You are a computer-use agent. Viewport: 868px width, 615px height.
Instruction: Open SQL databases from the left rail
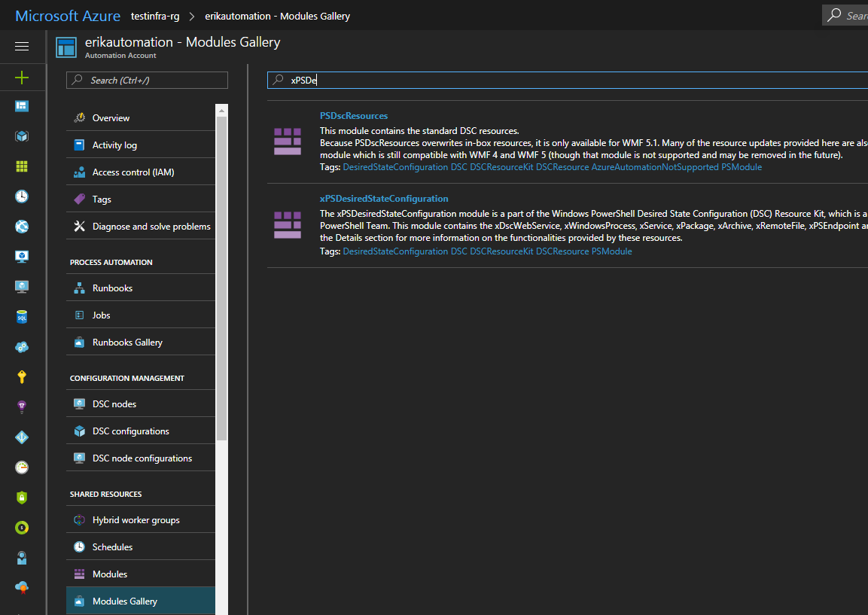(22, 316)
